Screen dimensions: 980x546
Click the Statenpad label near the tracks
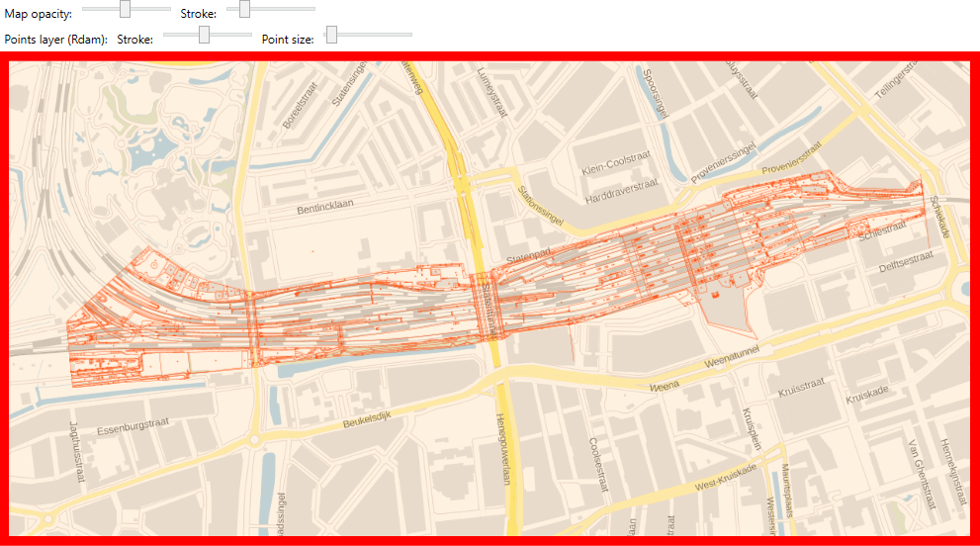coord(529,255)
